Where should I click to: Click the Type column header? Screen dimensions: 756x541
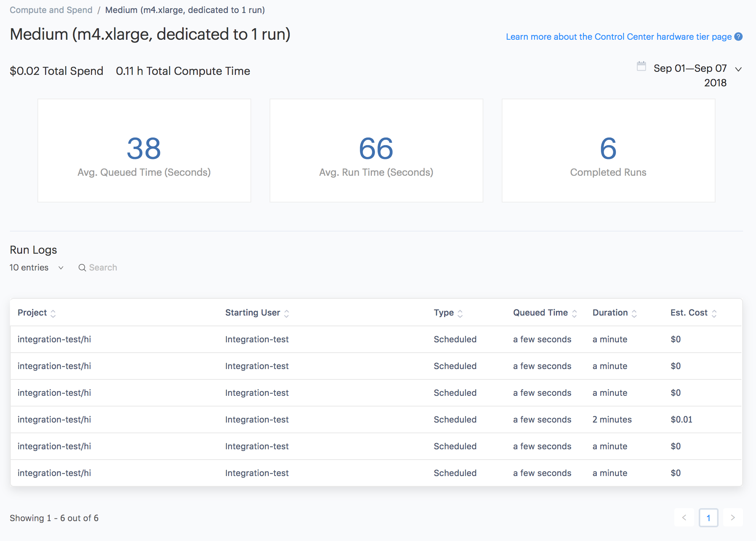point(444,313)
